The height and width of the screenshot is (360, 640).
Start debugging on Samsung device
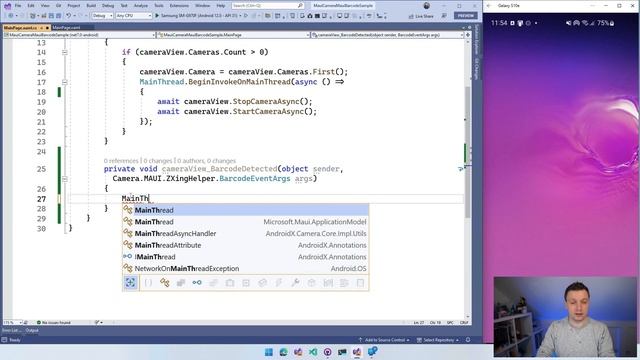199,16
